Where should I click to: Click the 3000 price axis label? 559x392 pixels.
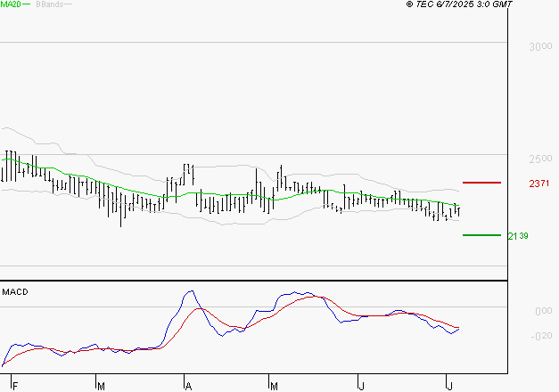coord(538,46)
